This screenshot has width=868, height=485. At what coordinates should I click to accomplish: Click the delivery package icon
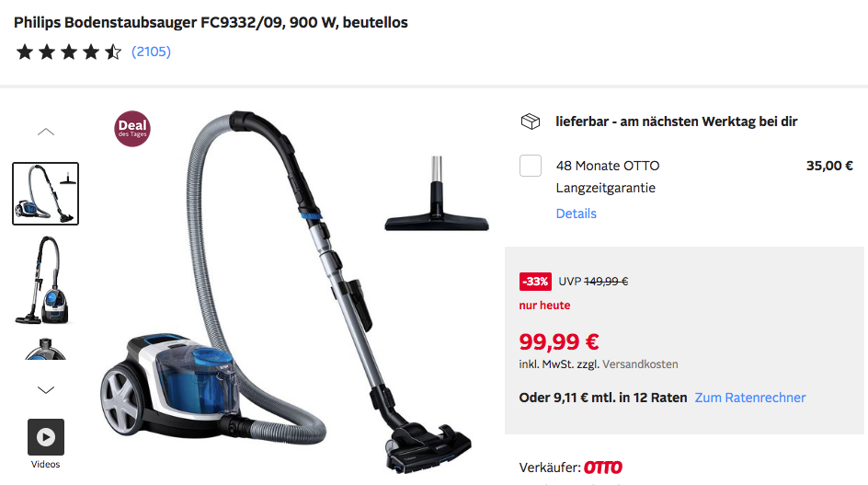pyautogui.click(x=531, y=121)
